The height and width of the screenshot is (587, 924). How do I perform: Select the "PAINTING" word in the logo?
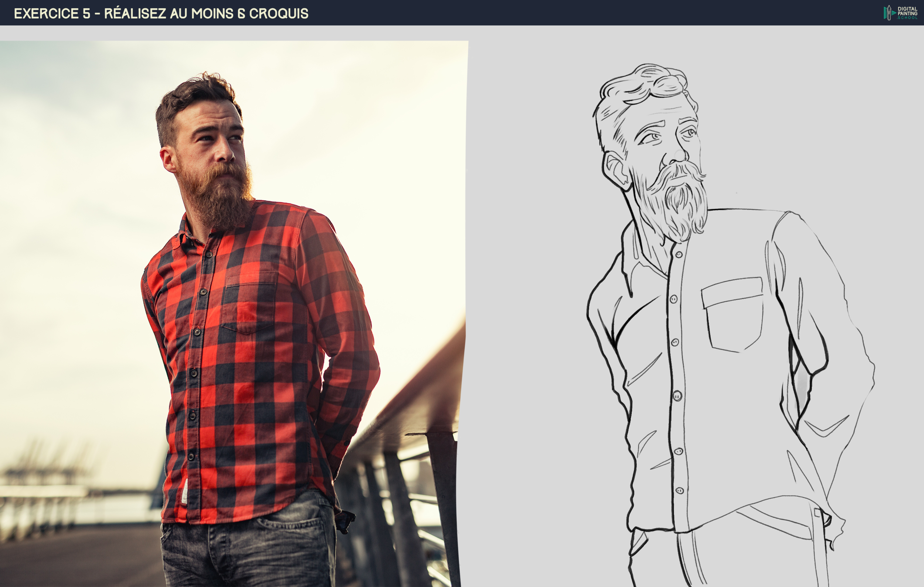[x=908, y=13]
